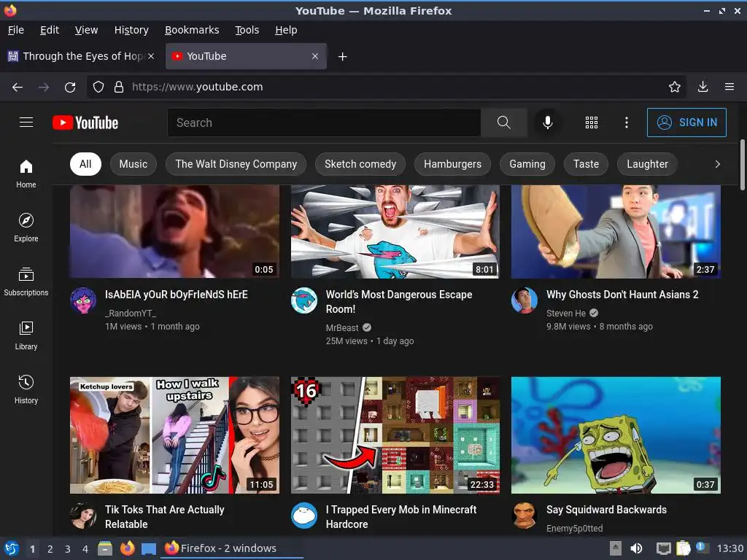Open Why Ghosts Don't Haunt Asians 2 title
The image size is (747, 560).
click(622, 295)
